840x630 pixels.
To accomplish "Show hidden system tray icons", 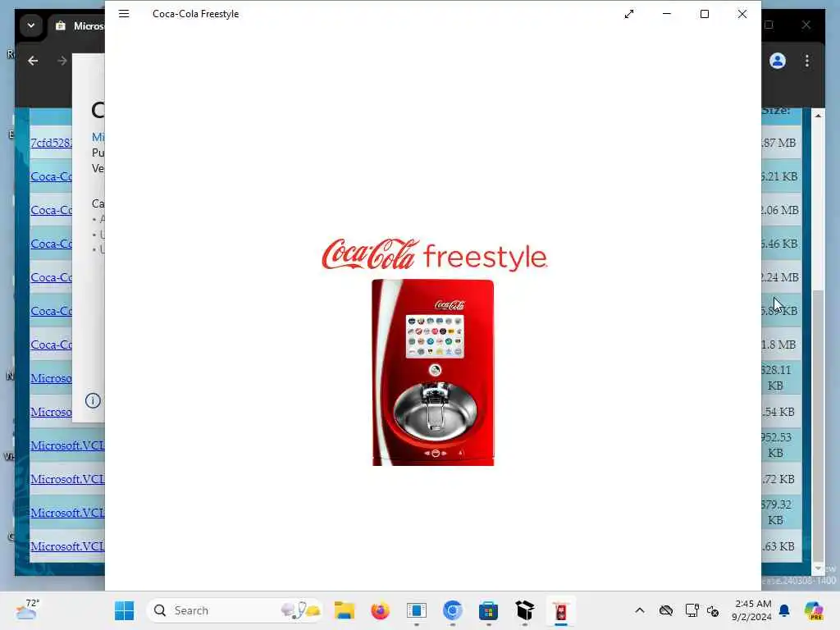I will (x=640, y=610).
